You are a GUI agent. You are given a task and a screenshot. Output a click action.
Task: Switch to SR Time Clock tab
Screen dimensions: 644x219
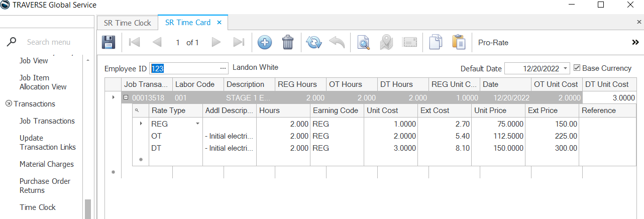tap(128, 23)
